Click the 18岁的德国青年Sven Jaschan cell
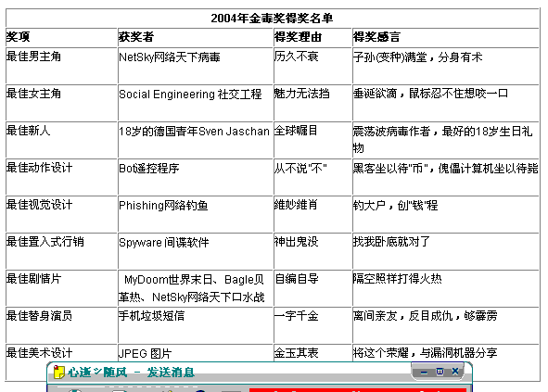548x392 pixels. 196,140
